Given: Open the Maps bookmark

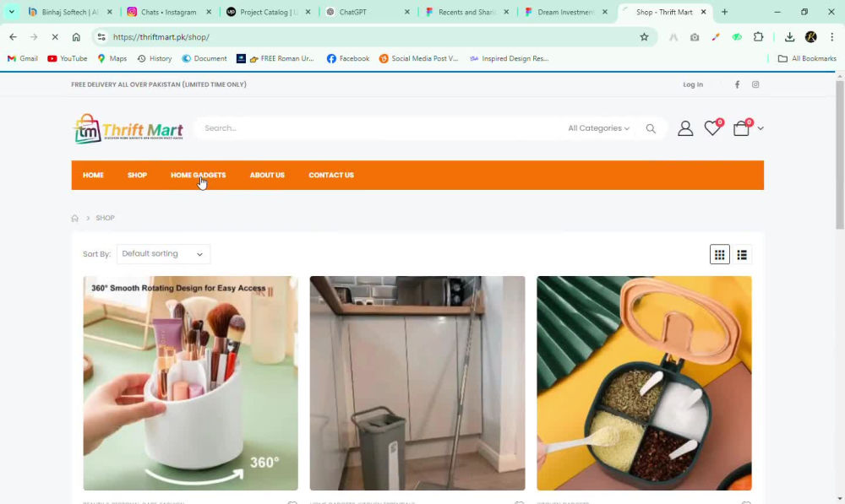Looking at the screenshot, I should click(112, 59).
